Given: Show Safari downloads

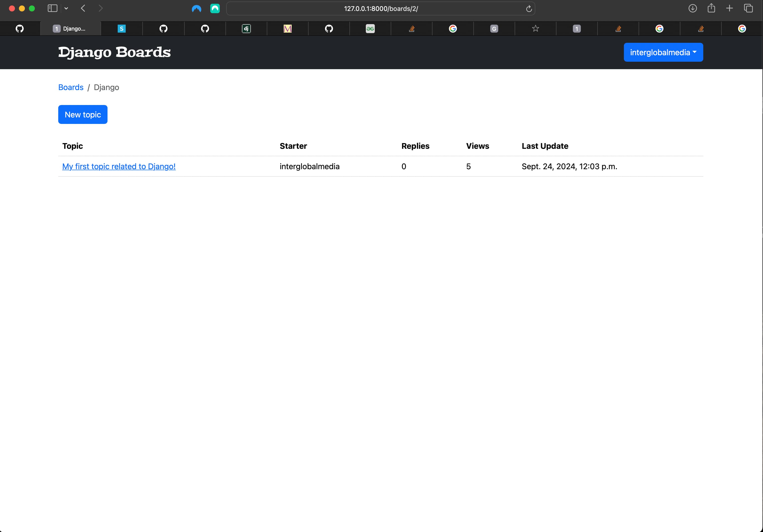Looking at the screenshot, I should pyautogui.click(x=693, y=8).
